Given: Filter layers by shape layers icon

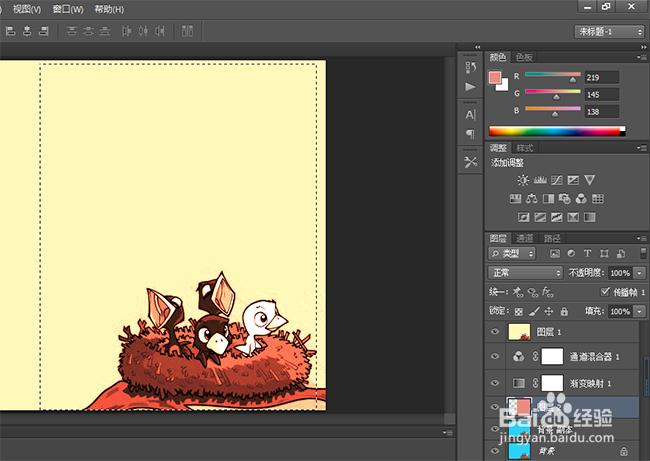Looking at the screenshot, I should 604,253.
